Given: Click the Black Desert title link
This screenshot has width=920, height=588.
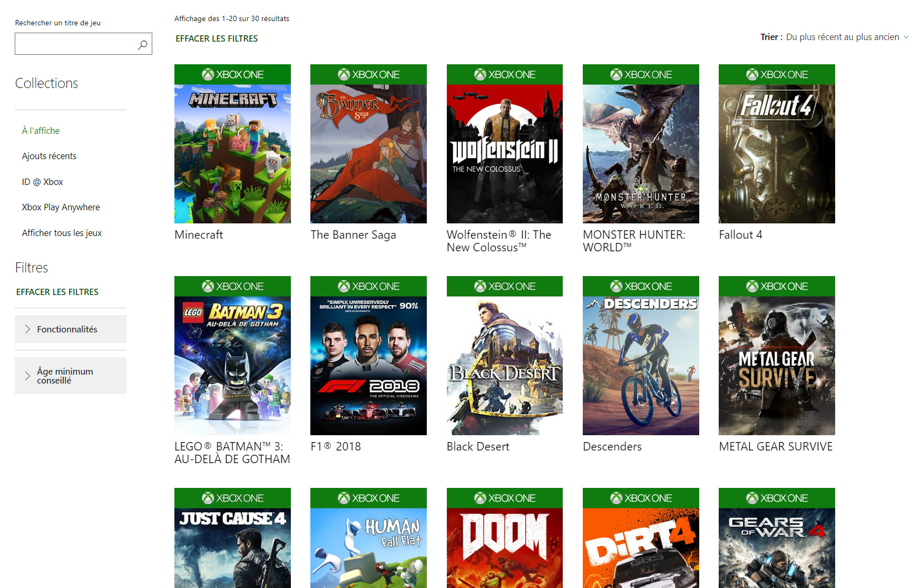Looking at the screenshot, I should tap(478, 447).
